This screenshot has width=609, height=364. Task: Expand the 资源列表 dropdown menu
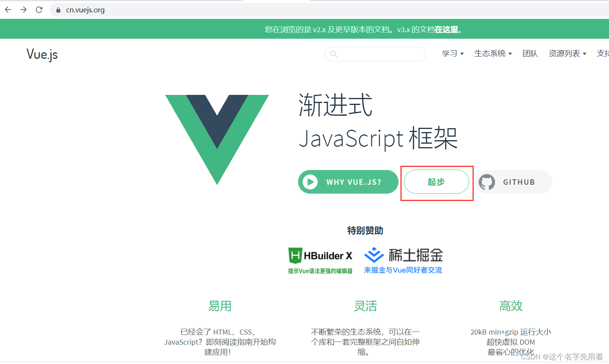click(568, 53)
